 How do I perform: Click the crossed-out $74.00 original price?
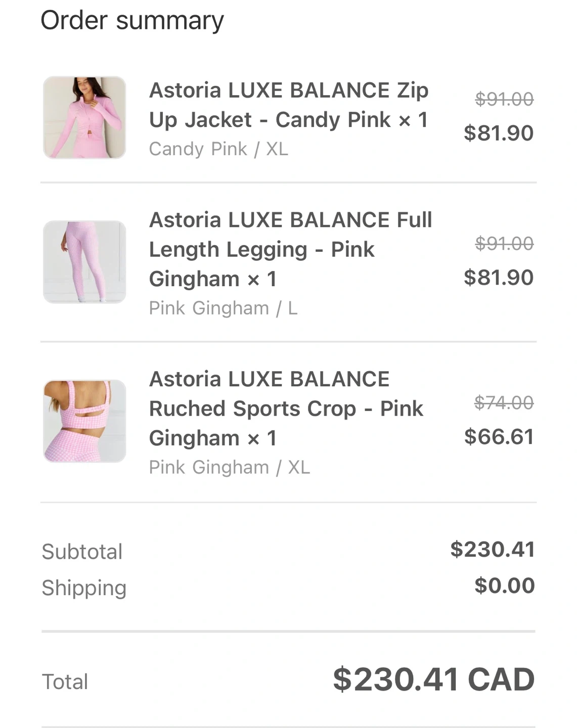point(504,403)
